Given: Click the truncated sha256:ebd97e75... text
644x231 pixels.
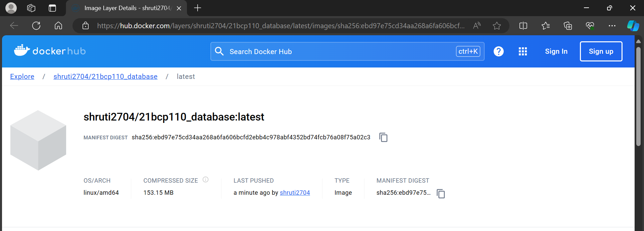Looking at the screenshot, I should (403, 193).
